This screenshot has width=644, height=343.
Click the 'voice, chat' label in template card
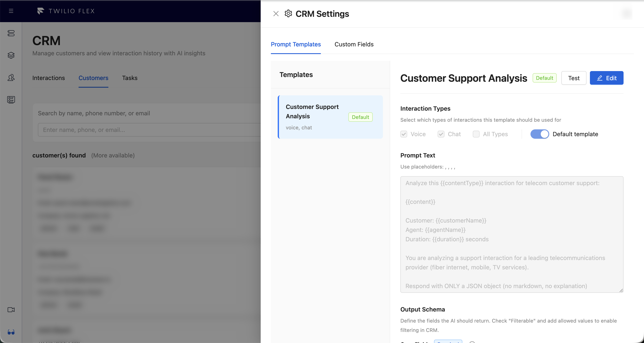pos(299,127)
